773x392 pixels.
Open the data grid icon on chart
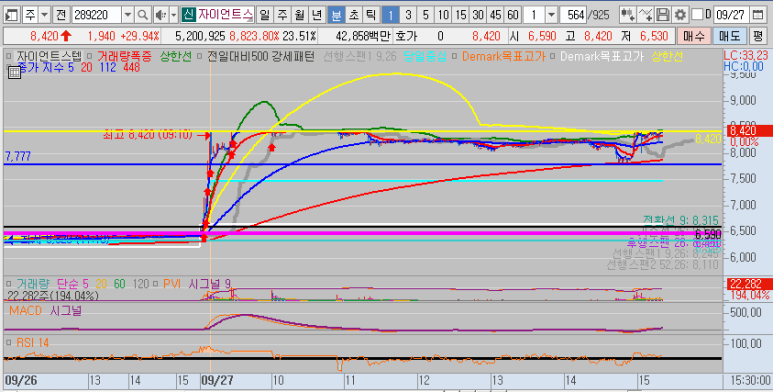coord(14,72)
